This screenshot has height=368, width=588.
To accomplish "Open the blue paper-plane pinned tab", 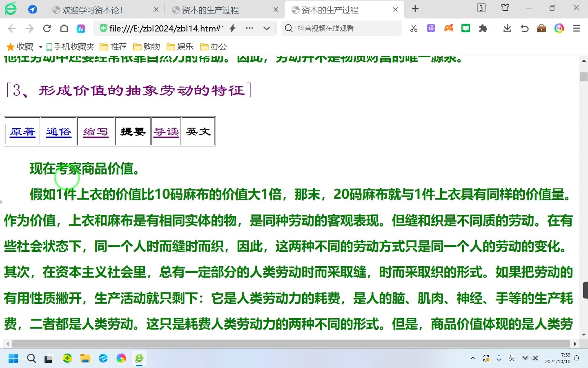I will [33, 9].
